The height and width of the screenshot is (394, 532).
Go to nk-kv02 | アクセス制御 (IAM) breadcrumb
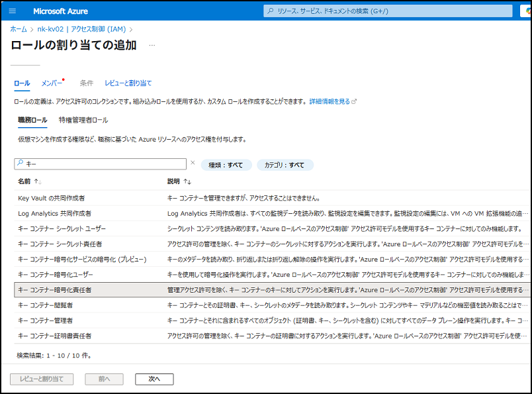(81, 29)
